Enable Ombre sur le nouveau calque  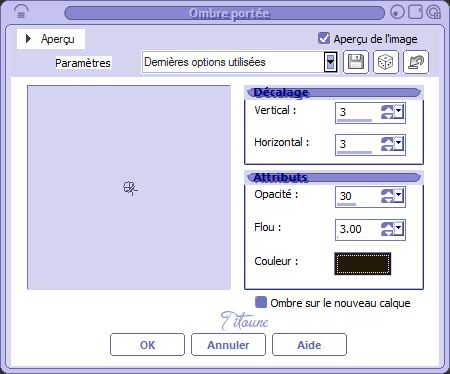point(261,302)
